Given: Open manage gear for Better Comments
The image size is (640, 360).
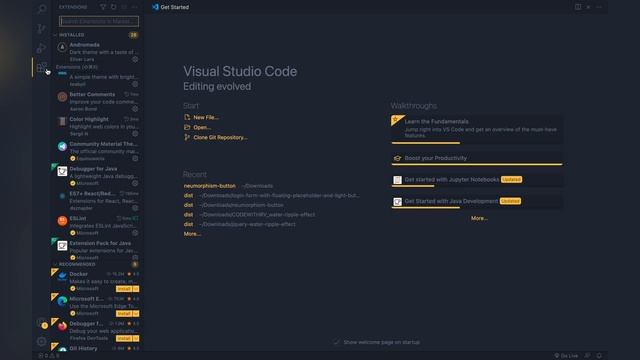Looking at the screenshot, I should [135, 109].
